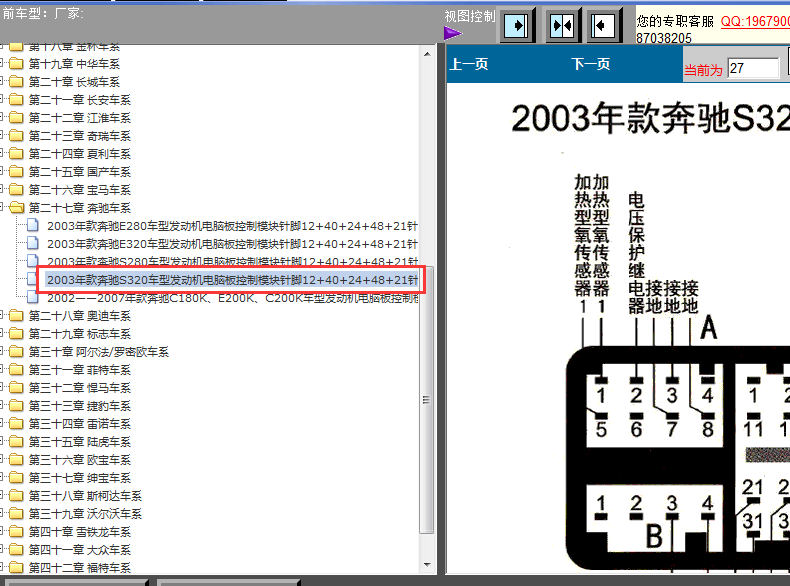The image size is (790, 586).
Task: Expand the 第二十八章 奥迪车系 tree node
Action: coord(2,316)
